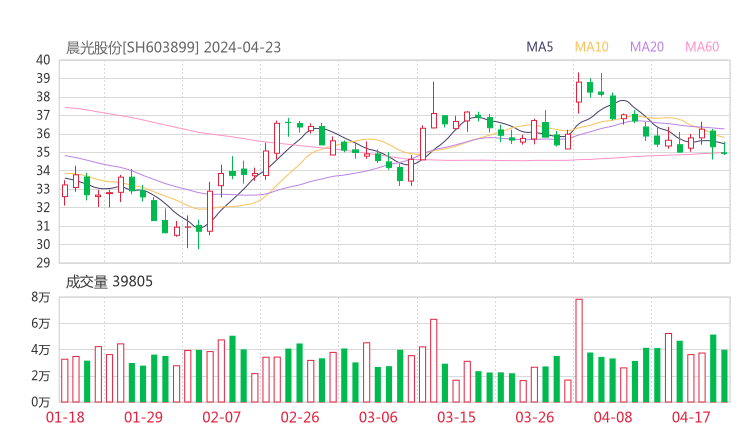Click the MA10 legend label
Viewport: 740px width, 440px height.
click(x=591, y=47)
